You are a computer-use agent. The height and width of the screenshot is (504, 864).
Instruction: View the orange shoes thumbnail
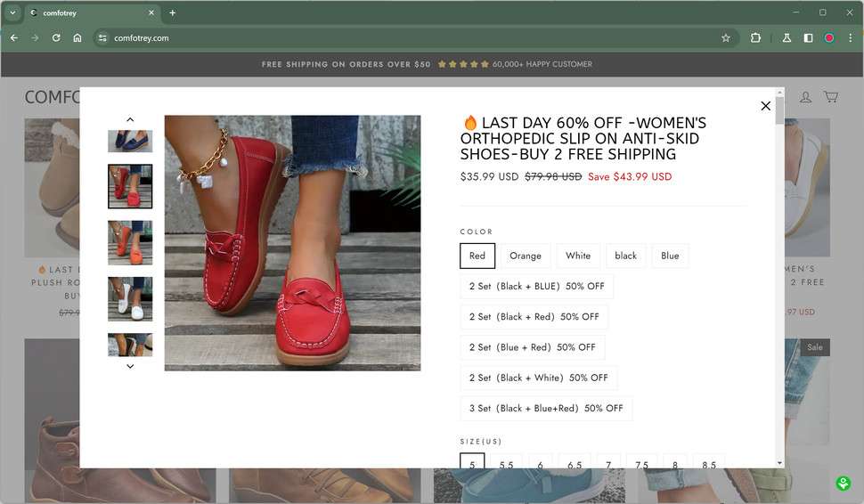[x=130, y=242]
